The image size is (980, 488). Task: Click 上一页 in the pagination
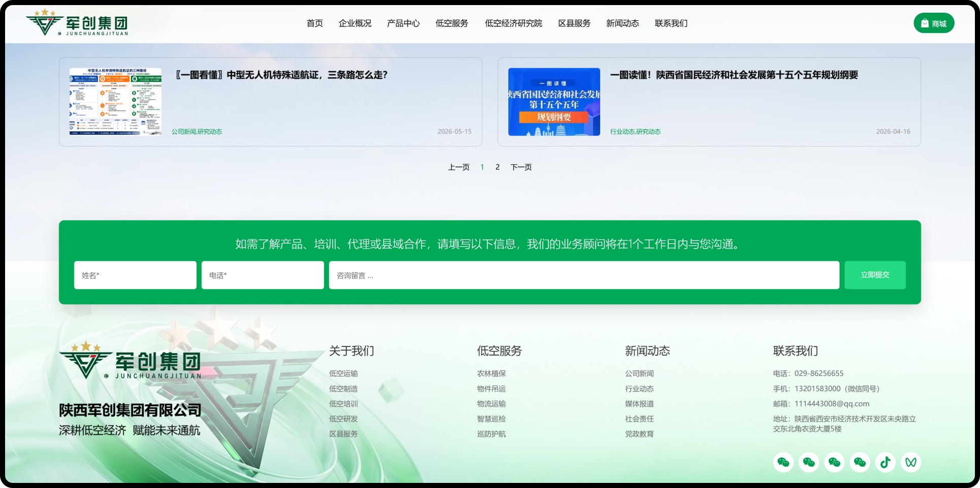459,167
